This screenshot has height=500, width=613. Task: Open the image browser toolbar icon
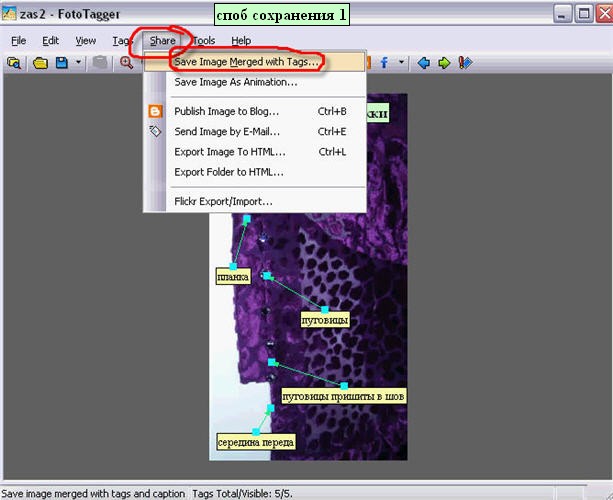point(14,63)
